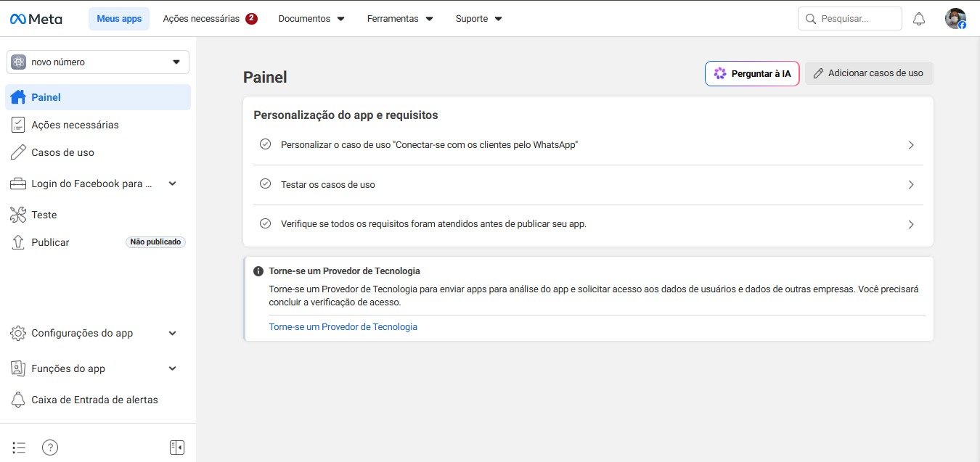
Task: Click the Perguntar à IA button
Action: point(752,73)
